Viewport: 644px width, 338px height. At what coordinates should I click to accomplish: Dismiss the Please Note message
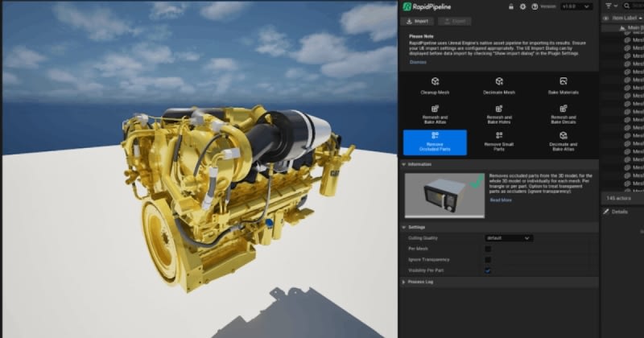click(418, 62)
